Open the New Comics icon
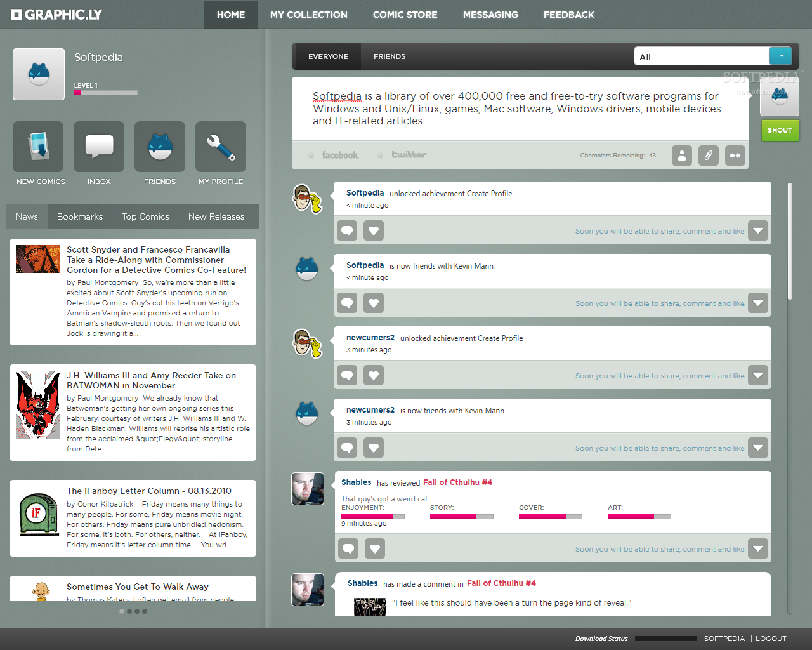The width and height of the screenshot is (812, 650). click(38, 147)
